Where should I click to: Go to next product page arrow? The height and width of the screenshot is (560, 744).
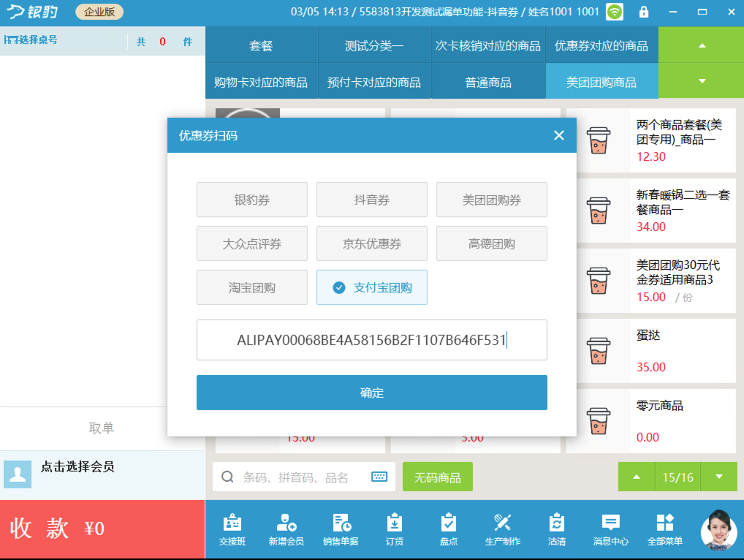(x=718, y=476)
